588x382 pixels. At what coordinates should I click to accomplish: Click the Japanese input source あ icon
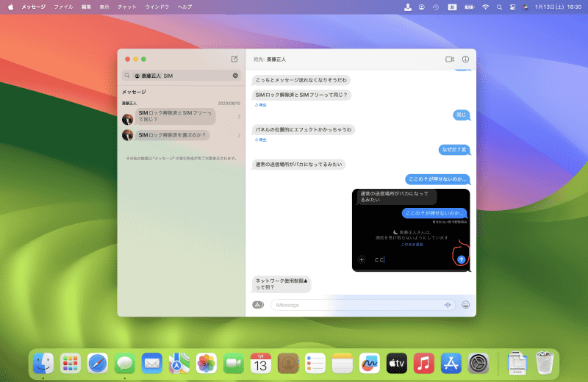pyautogui.click(x=452, y=7)
